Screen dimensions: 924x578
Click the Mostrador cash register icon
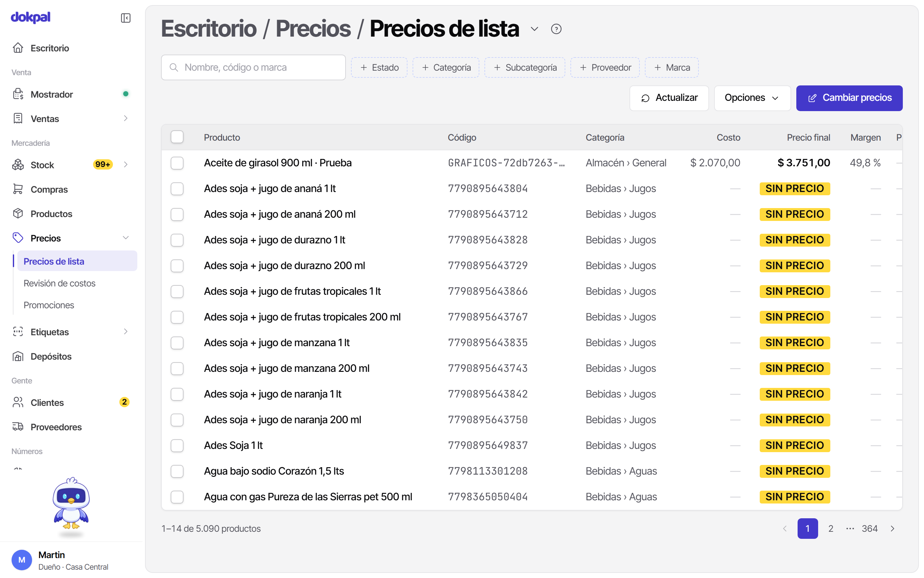tap(18, 94)
